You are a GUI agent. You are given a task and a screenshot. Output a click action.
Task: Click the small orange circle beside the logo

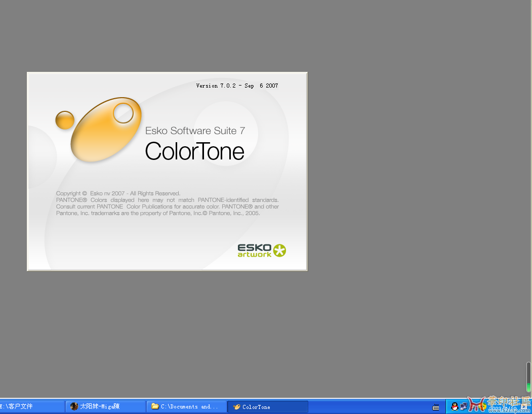(65, 120)
